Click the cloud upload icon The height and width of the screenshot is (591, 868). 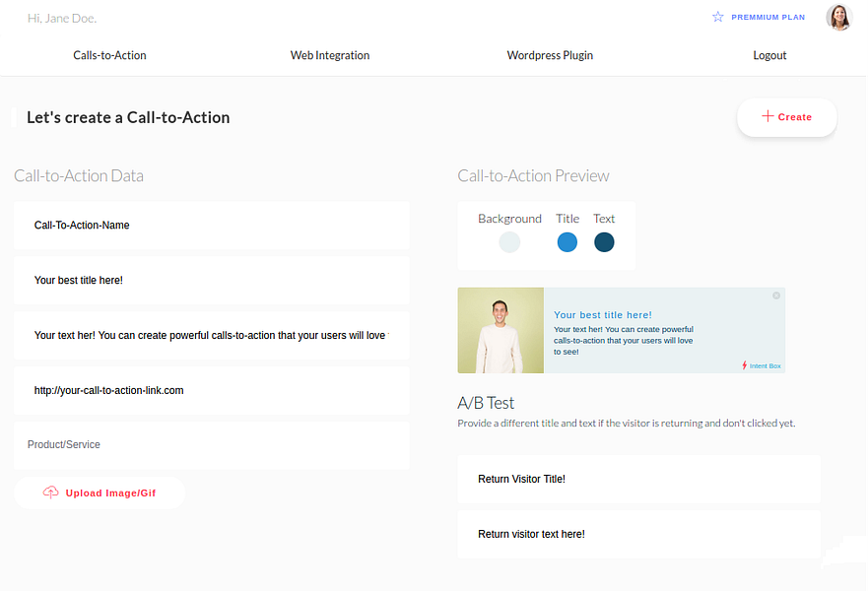[x=51, y=492]
